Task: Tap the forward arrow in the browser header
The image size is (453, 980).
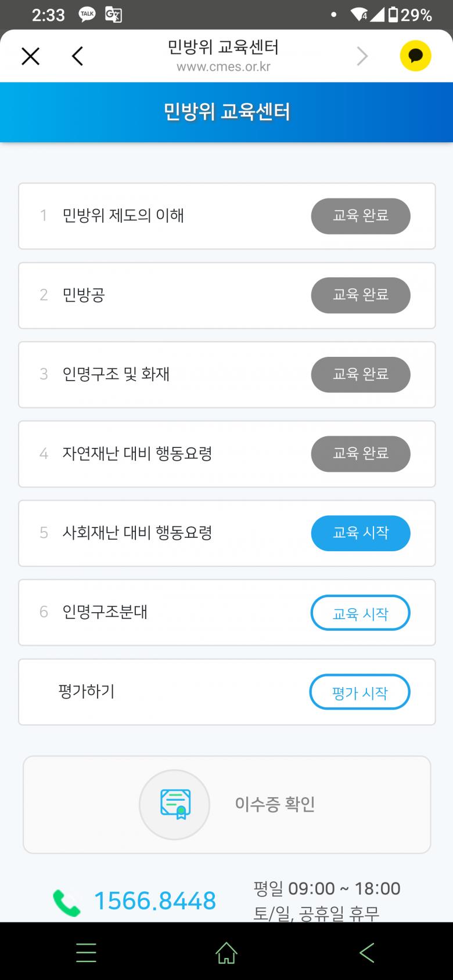Action: 362,56
